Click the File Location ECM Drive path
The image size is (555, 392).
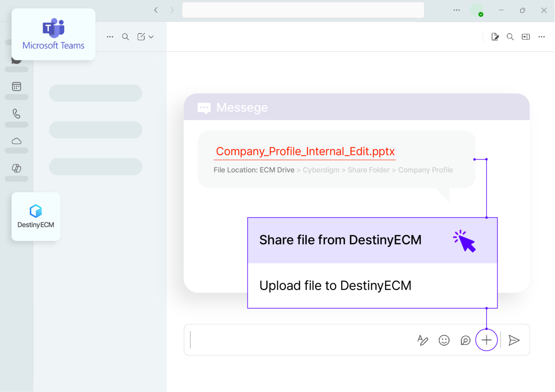tap(333, 170)
